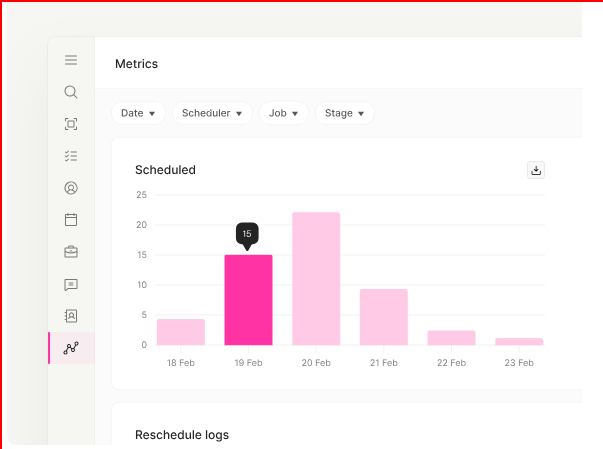
Task: Open the user profile circle icon
Action: pos(71,188)
